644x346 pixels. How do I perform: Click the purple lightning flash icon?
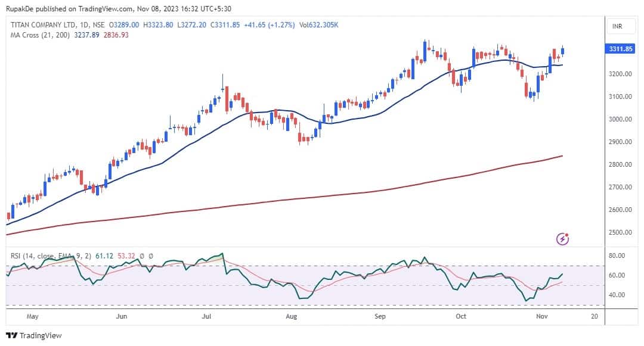pyautogui.click(x=562, y=239)
